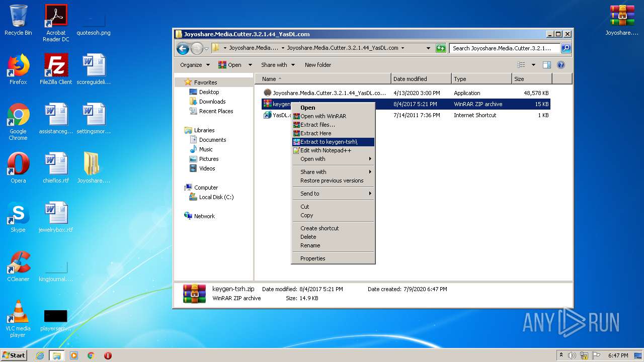Viewport: 644px width, 362px height.
Task: Choose Open with WinRAR
Action: click(x=333, y=116)
